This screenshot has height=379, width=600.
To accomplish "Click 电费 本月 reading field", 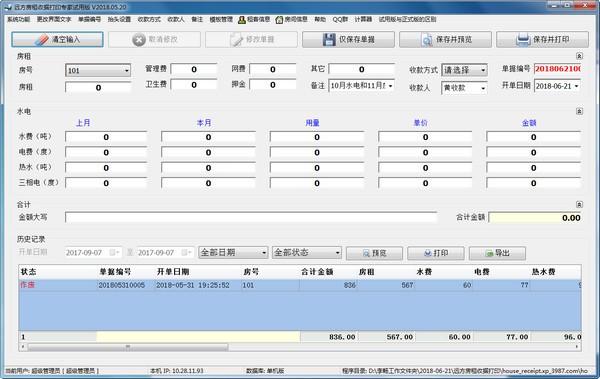I will [208, 152].
